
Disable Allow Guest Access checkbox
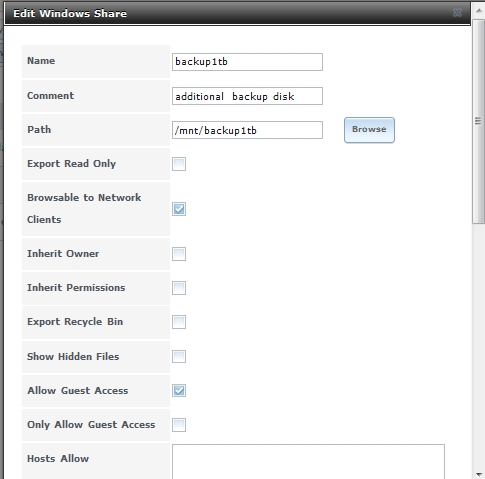[x=179, y=390]
